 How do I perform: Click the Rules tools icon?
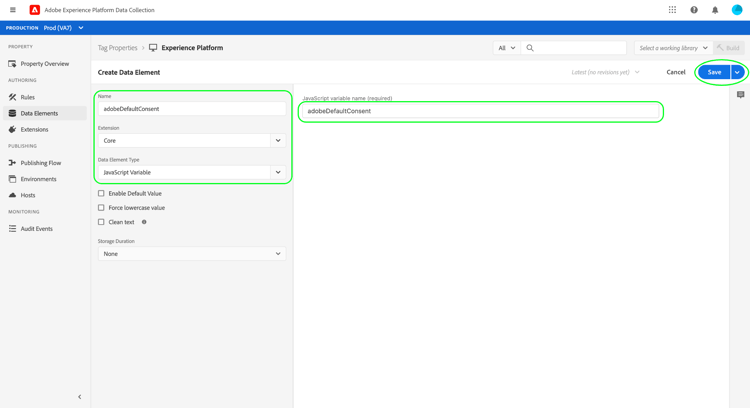click(x=12, y=97)
